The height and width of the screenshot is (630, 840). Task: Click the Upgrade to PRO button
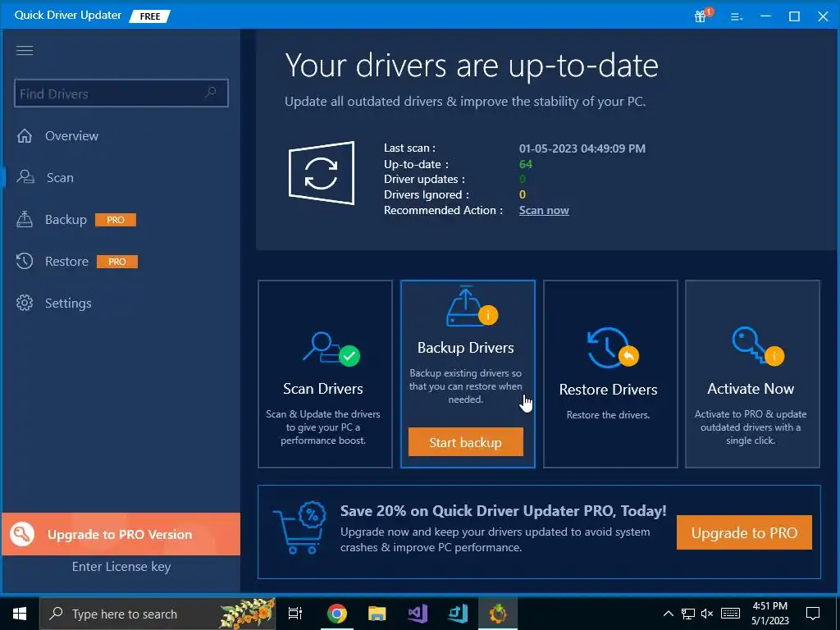click(744, 532)
